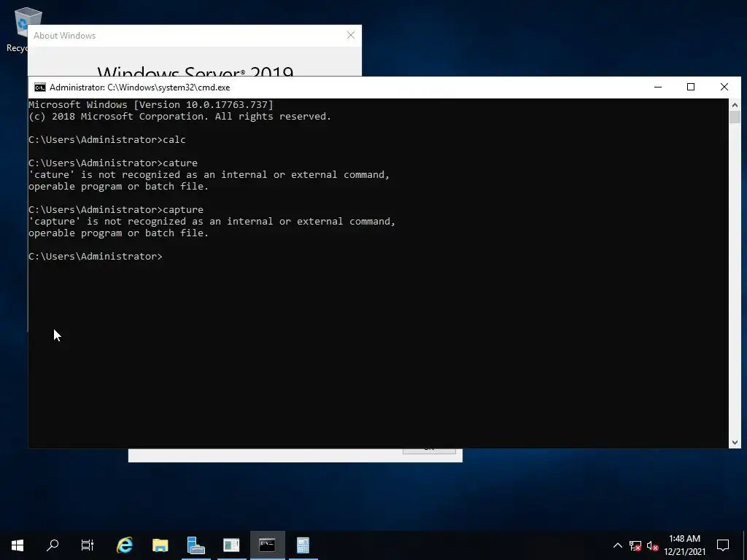Click scrollbar down arrow in cmd
Screen dimensions: 747x560
(735, 443)
